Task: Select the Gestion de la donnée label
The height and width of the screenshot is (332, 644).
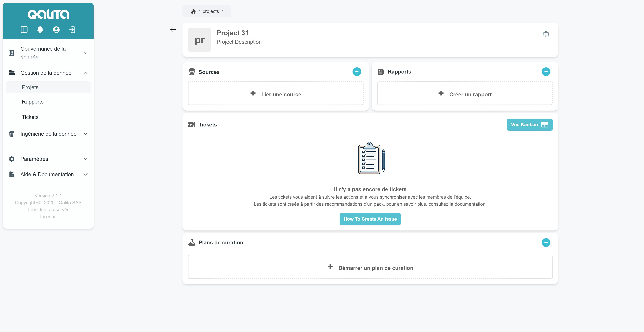Action: point(46,73)
